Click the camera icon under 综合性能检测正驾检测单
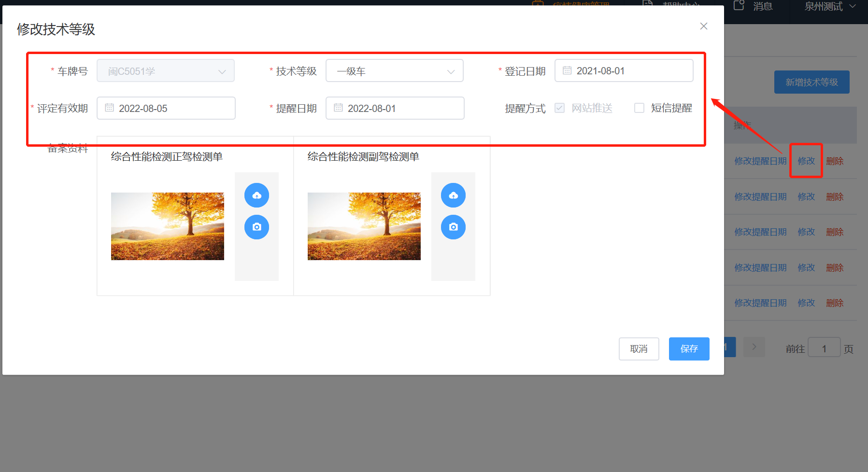Screen dimensions: 868x472 pyautogui.click(x=256, y=227)
